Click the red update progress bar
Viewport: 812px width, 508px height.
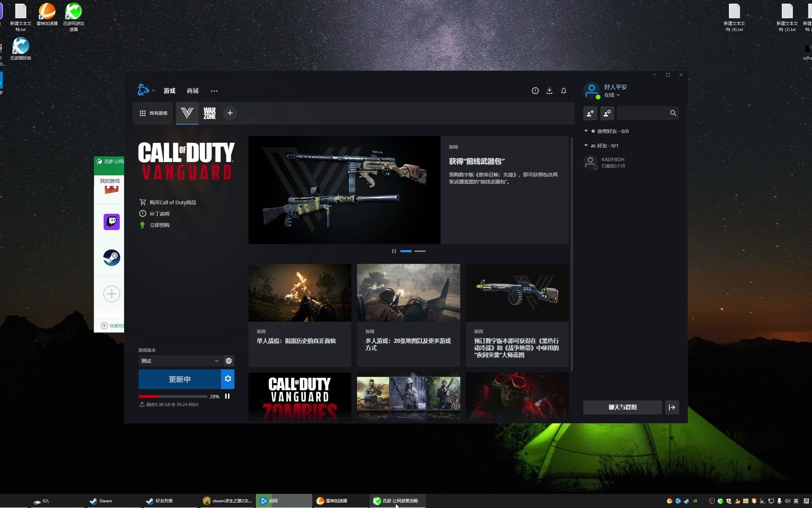pos(149,397)
